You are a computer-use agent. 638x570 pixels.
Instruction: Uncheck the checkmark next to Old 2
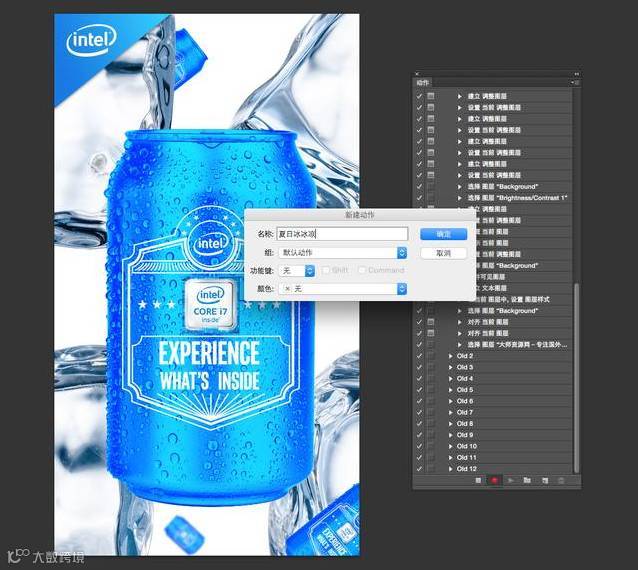(x=419, y=356)
